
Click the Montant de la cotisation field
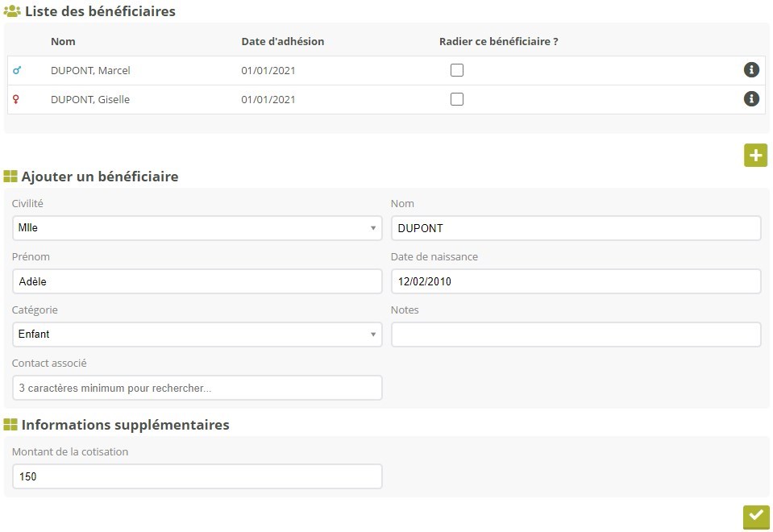[197, 476]
